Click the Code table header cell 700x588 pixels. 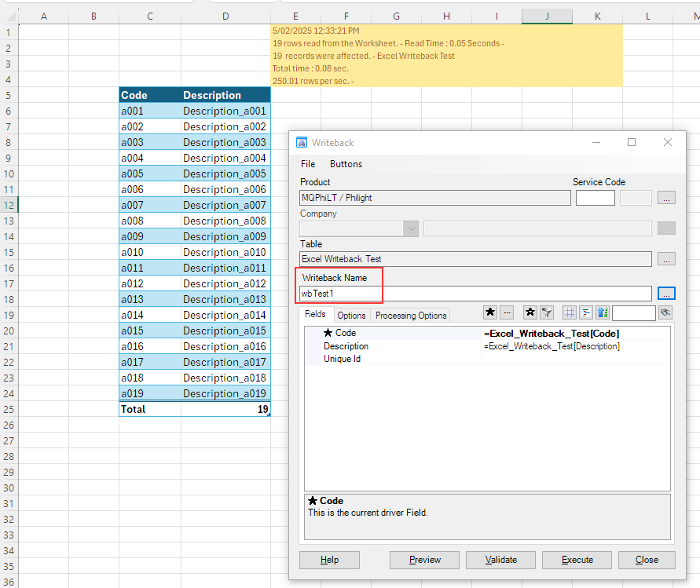150,95
